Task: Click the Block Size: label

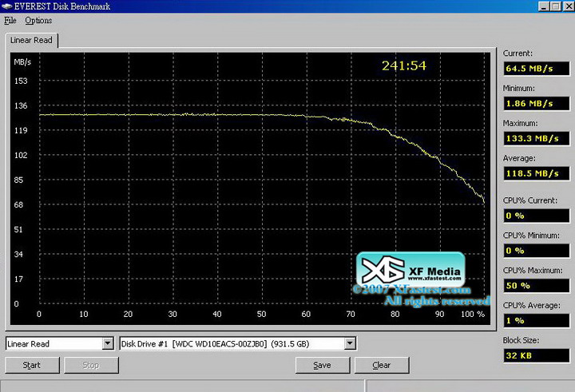Action: pyautogui.click(x=521, y=340)
